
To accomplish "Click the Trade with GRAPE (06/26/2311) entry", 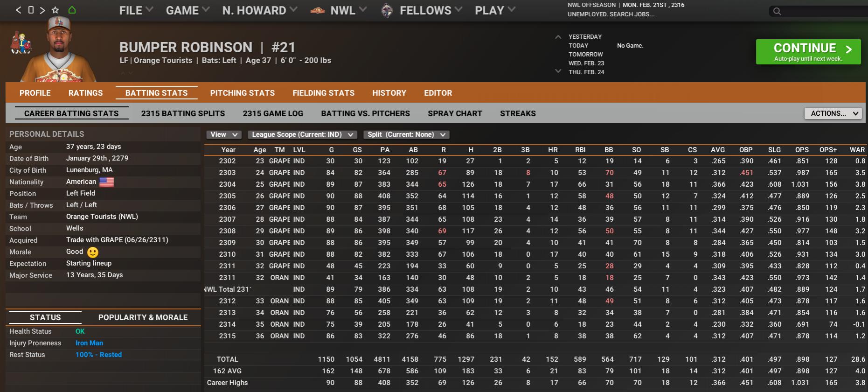I will [117, 240].
